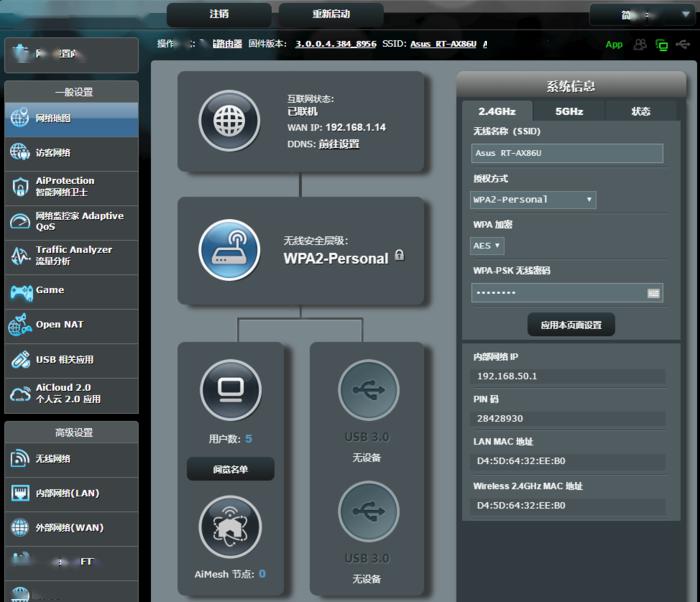Click the wireless router icon
The image size is (700, 602).
pos(229,250)
